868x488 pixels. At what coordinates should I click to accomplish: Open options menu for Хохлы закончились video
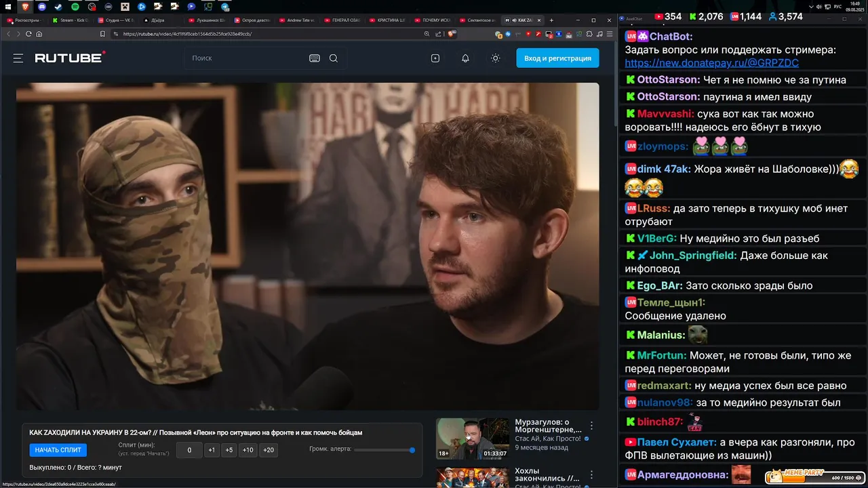pos(591,475)
